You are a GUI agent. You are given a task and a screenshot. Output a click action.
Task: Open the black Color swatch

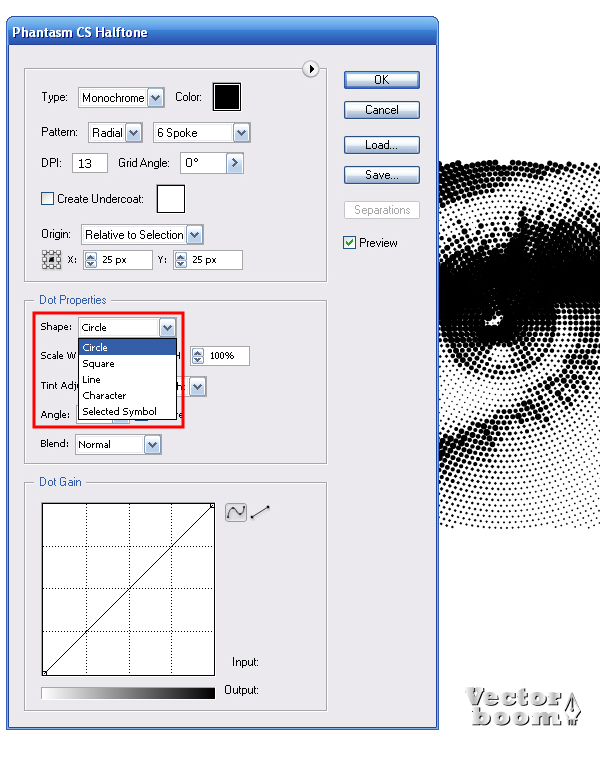[227, 97]
